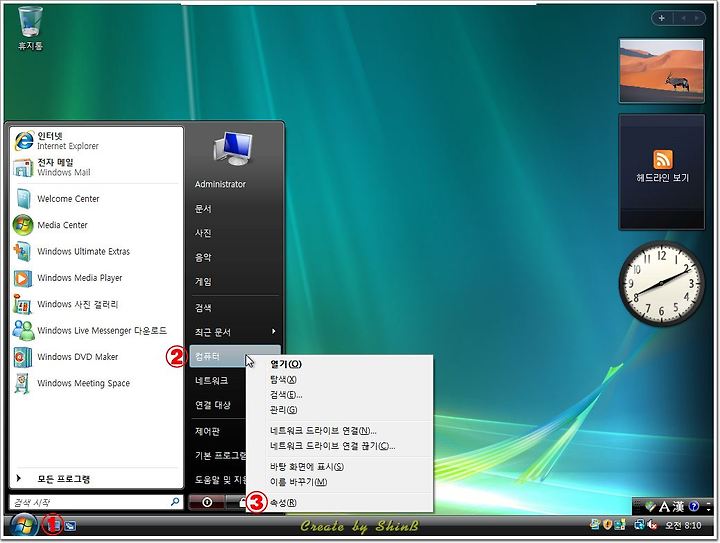Open 연결 대상 from Start menu

(218, 405)
